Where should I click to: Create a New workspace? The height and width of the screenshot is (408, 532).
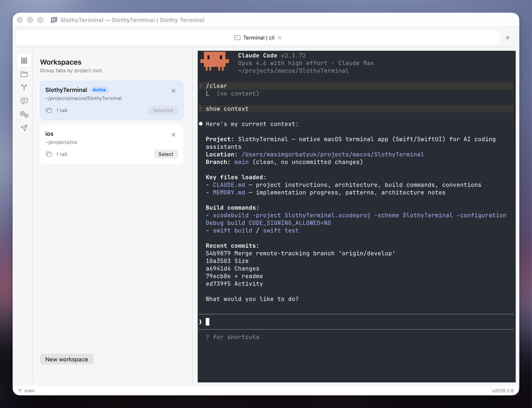(x=66, y=359)
